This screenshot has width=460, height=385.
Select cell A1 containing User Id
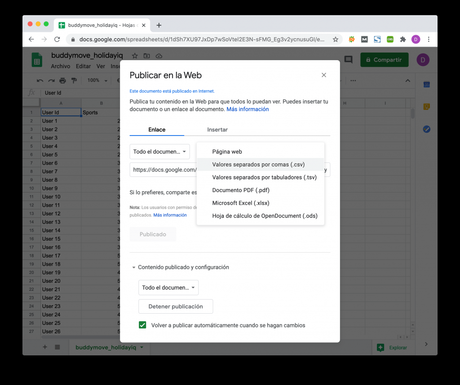[x=61, y=112]
